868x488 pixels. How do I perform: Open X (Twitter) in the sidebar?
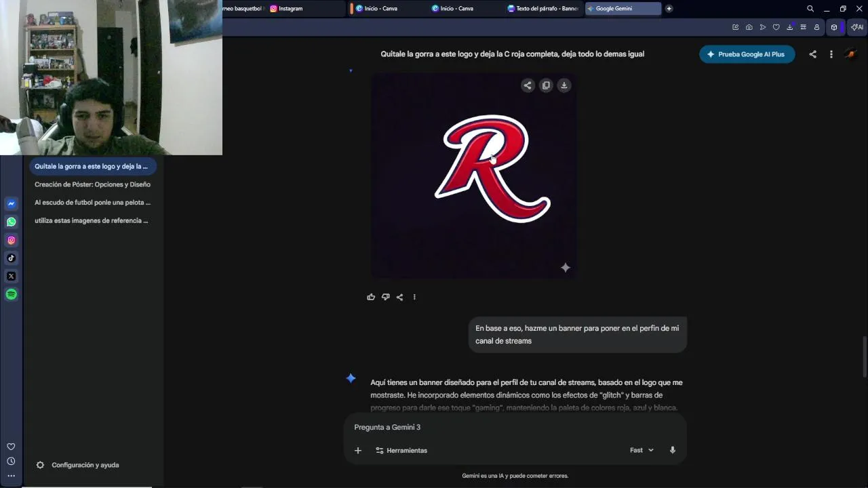(11, 276)
